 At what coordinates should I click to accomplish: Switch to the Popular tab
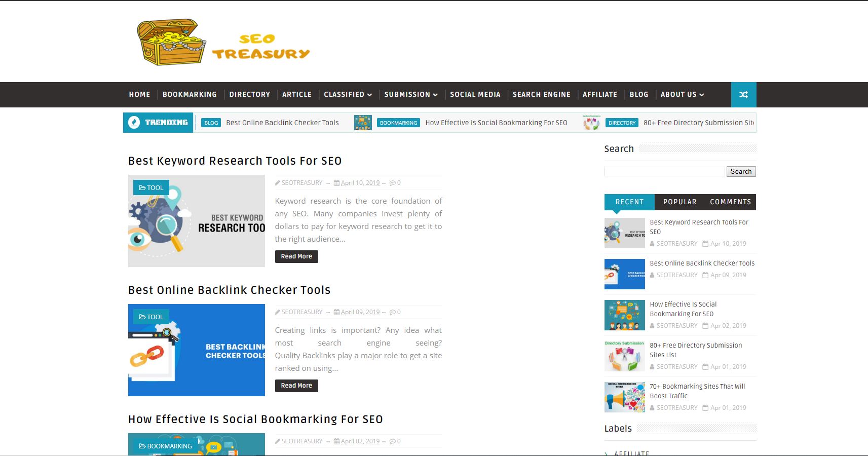point(680,202)
